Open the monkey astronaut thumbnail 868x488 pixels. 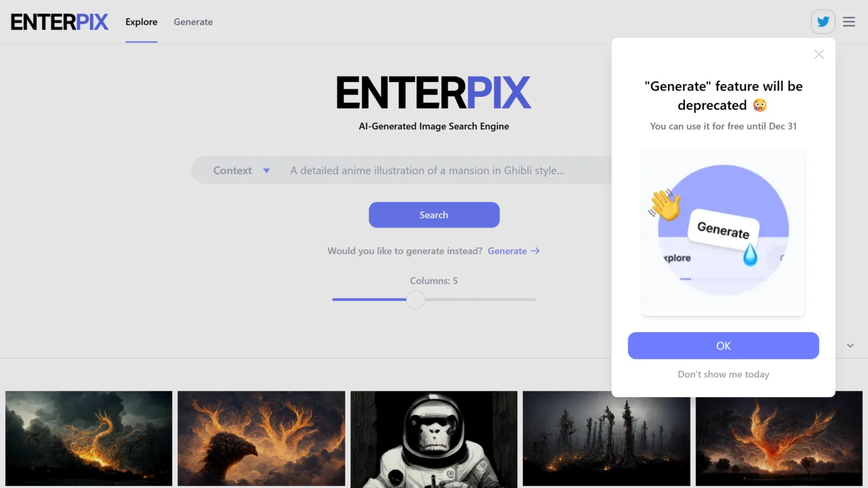click(x=434, y=439)
